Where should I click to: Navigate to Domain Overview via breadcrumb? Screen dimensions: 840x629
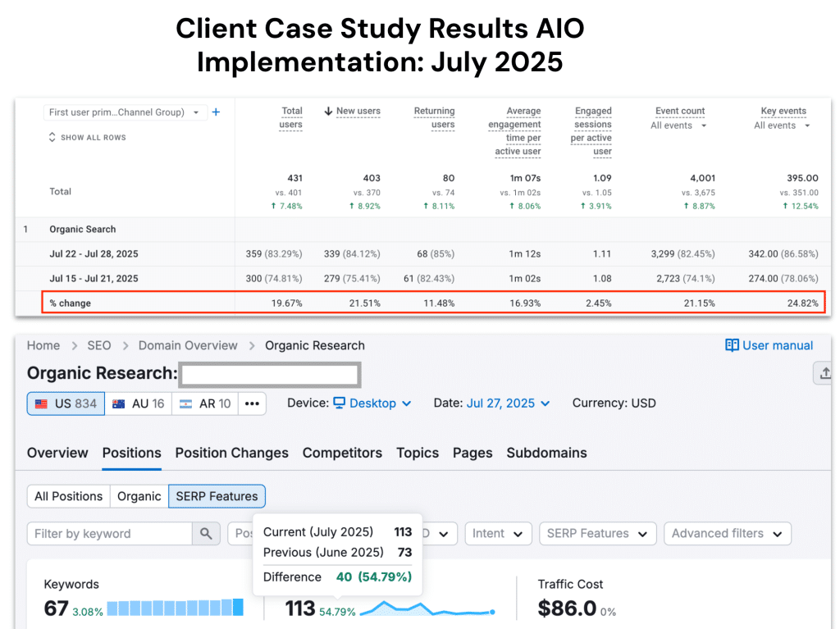pyautogui.click(x=187, y=345)
